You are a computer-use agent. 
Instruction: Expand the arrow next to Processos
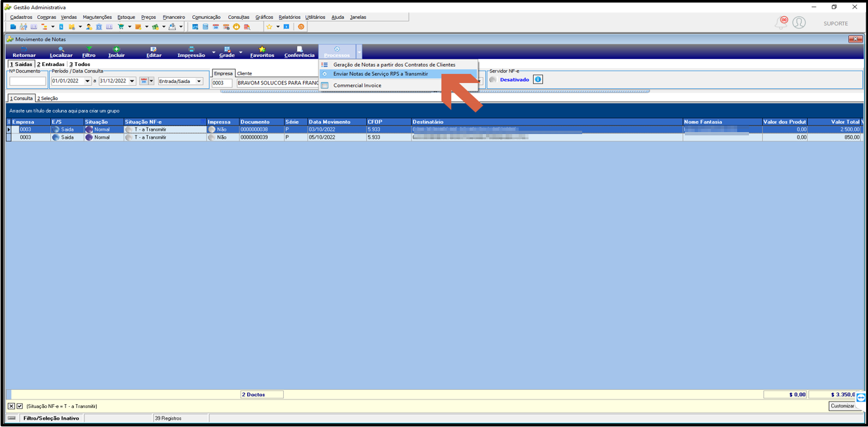pos(359,52)
